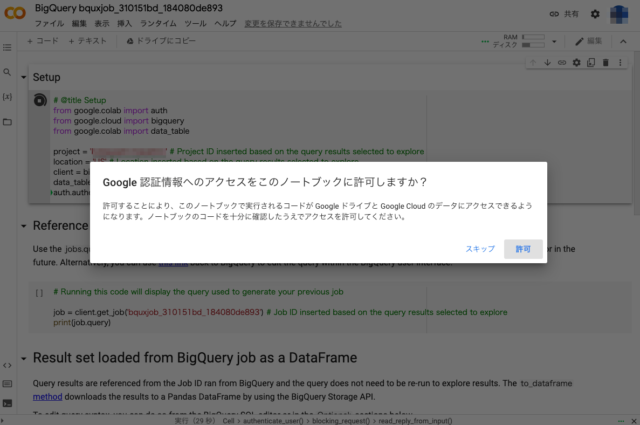Open the runtime resources dropdown arrow
Image resolution: width=640 pixels, height=425 pixels.
[554, 41]
